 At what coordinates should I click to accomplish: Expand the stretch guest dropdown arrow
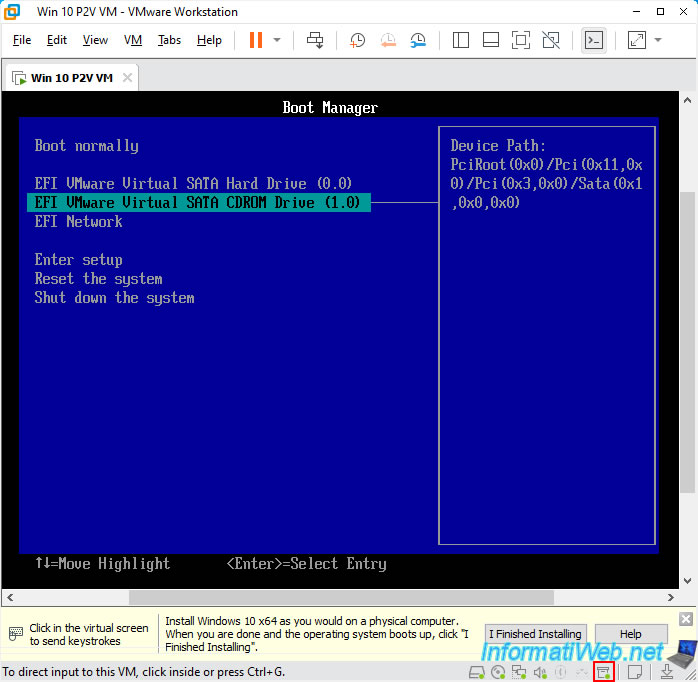coord(658,40)
